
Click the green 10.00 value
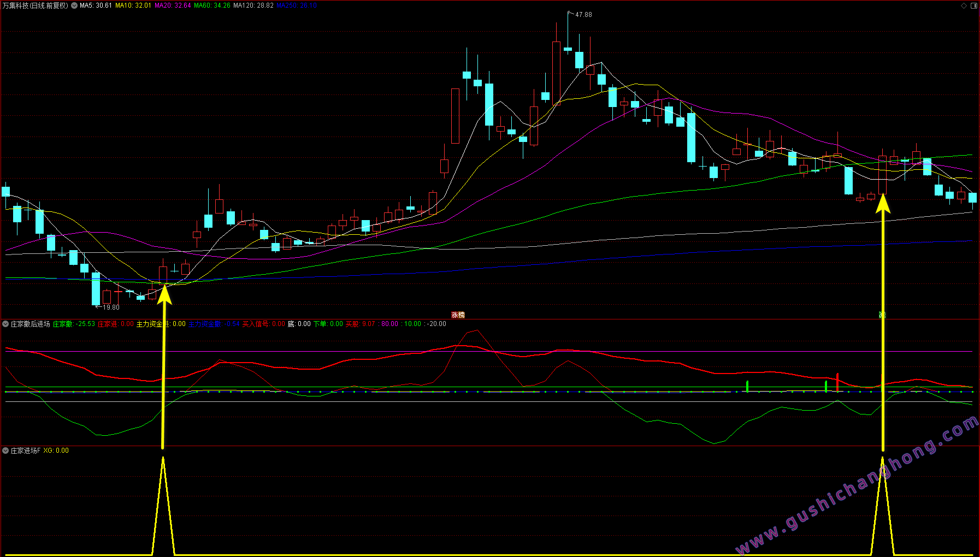(x=412, y=324)
